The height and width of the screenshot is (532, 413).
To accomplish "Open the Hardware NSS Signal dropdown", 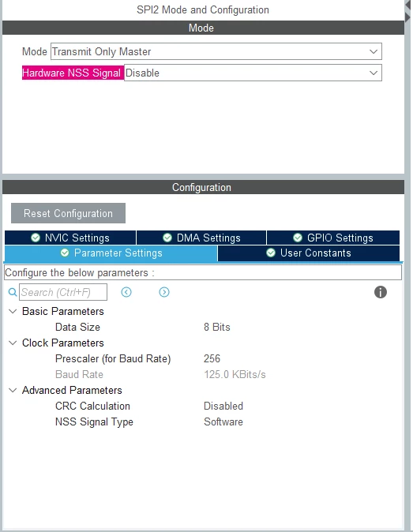I will (x=253, y=73).
